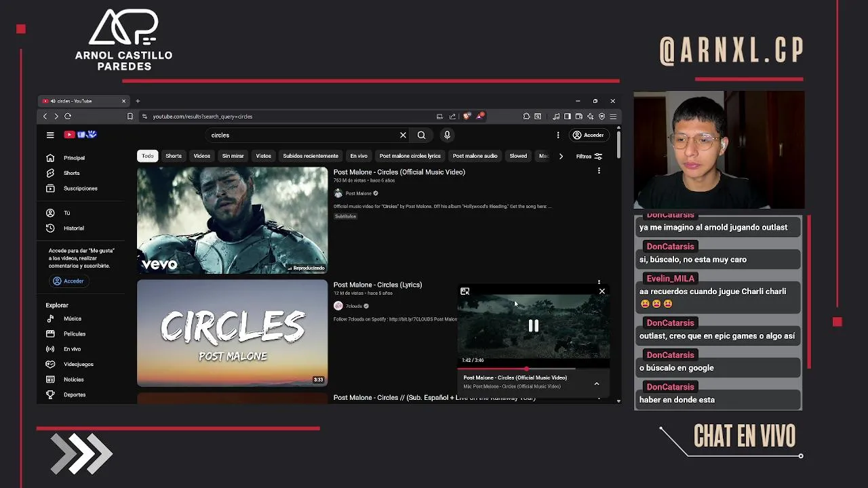Toggle the browser sidebar panel icon
Viewport: 868px width, 488px height.
pyautogui.click(x=568, y=117)
